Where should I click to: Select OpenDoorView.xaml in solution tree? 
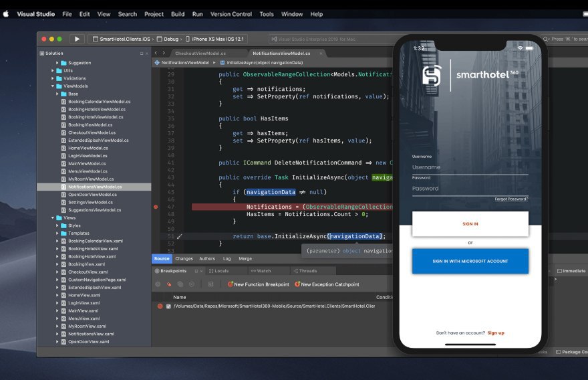click(x=88, y=342)
